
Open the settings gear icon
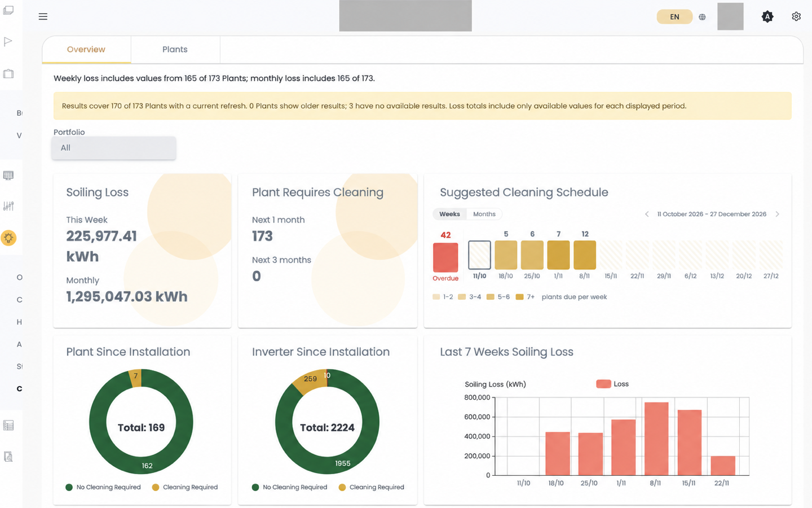(x=796, y=16)
